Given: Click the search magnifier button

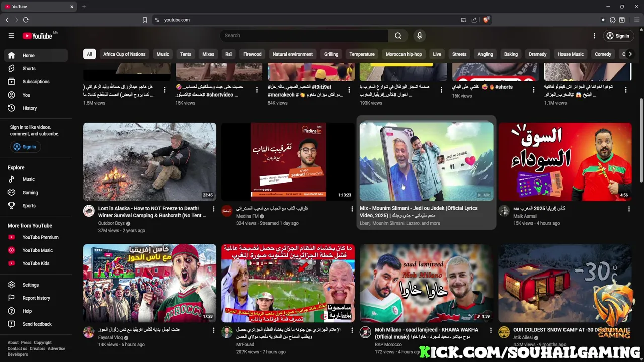Looking at the screenshot, I should tap(398, 36).
